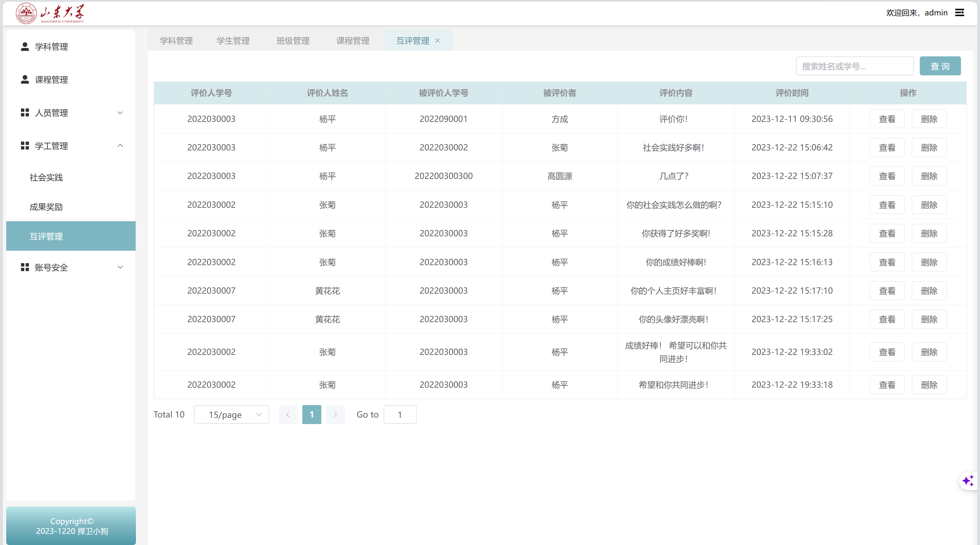Image resolution: width=980 pixels, height=545 pixels.
Task: Open 成果奖励 in the sidebar
Action: point(71,207)
